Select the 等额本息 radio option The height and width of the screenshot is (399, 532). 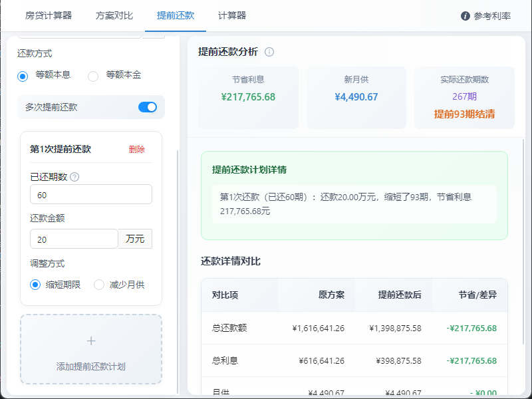coord(23,76)
